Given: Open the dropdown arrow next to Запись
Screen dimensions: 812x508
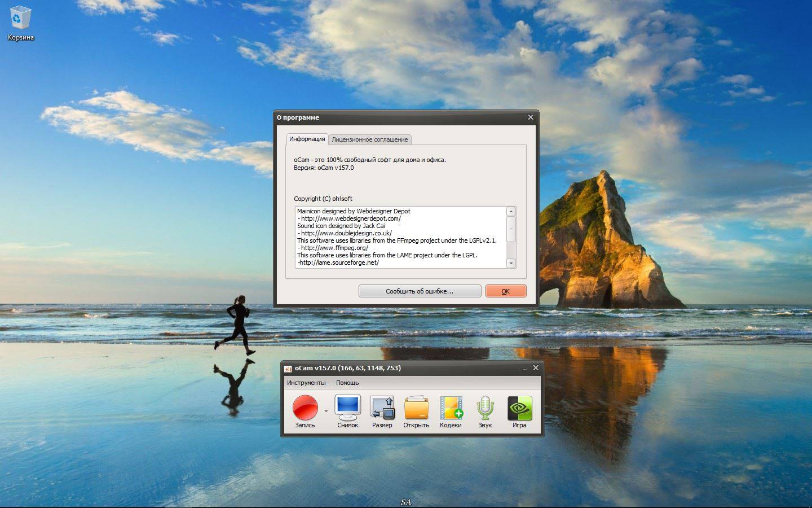Looking at the screenshot, I should pos(326,411).
